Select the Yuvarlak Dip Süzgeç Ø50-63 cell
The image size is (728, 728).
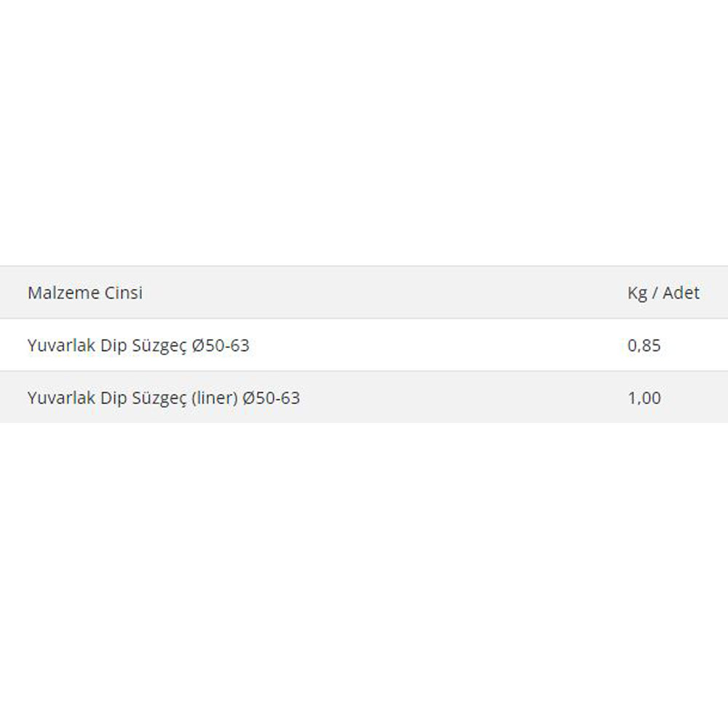(138, 345)
